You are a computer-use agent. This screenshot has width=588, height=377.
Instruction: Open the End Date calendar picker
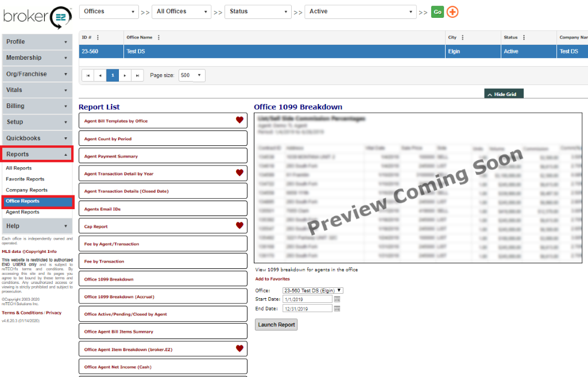[x=337, y=309]
